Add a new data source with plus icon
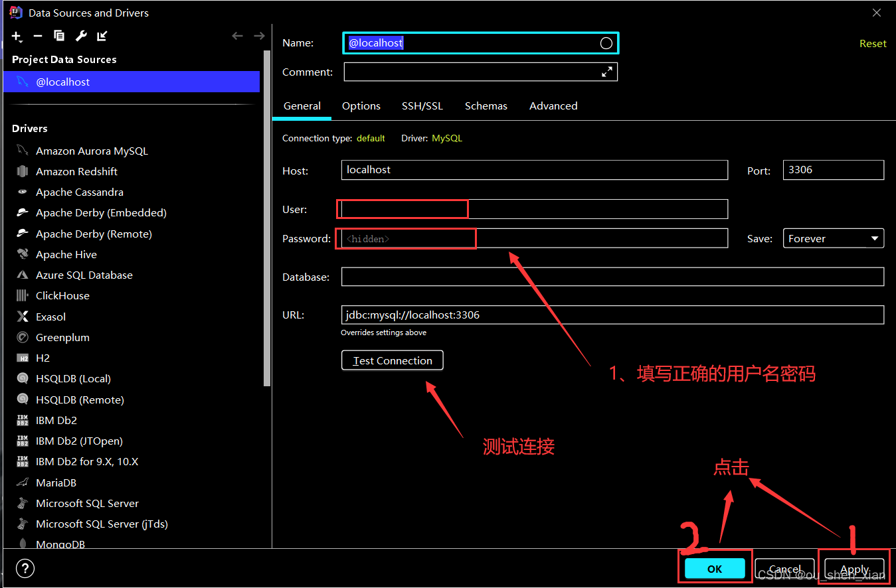 tap(17, 36)
